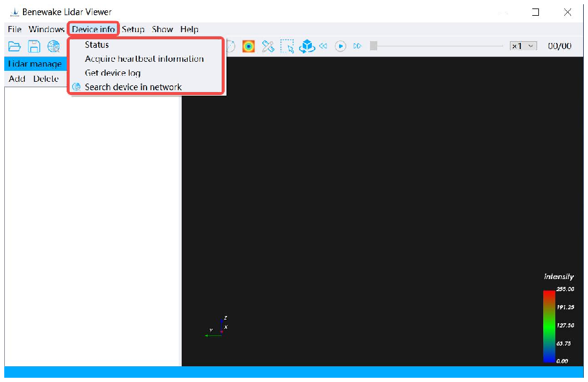
Task: Click the playback progress slider handle
Action: click(374, 46)
